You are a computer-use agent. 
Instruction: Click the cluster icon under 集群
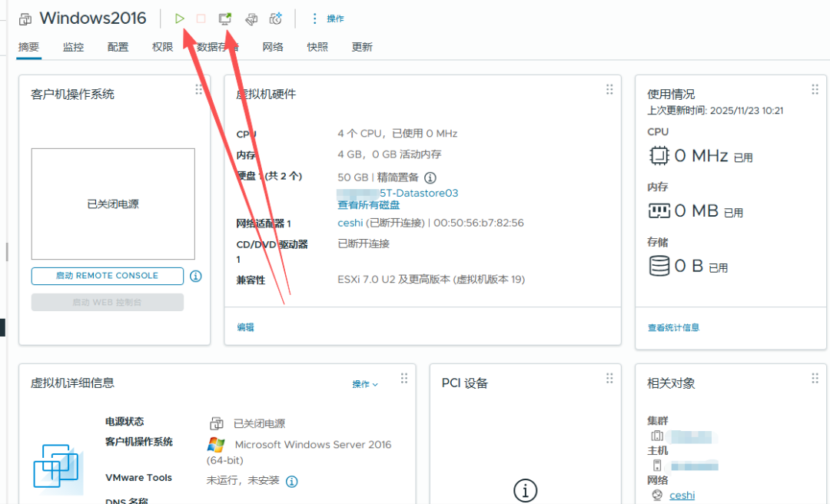point(657,436)
